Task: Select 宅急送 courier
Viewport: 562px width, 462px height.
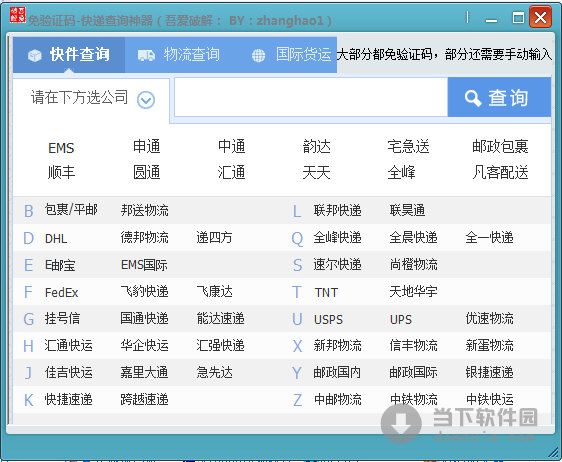Action: point(408,147)
